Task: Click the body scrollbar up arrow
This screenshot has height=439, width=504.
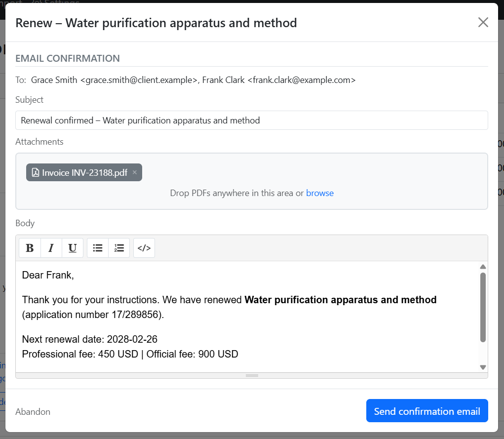Action: pos(483,267)
